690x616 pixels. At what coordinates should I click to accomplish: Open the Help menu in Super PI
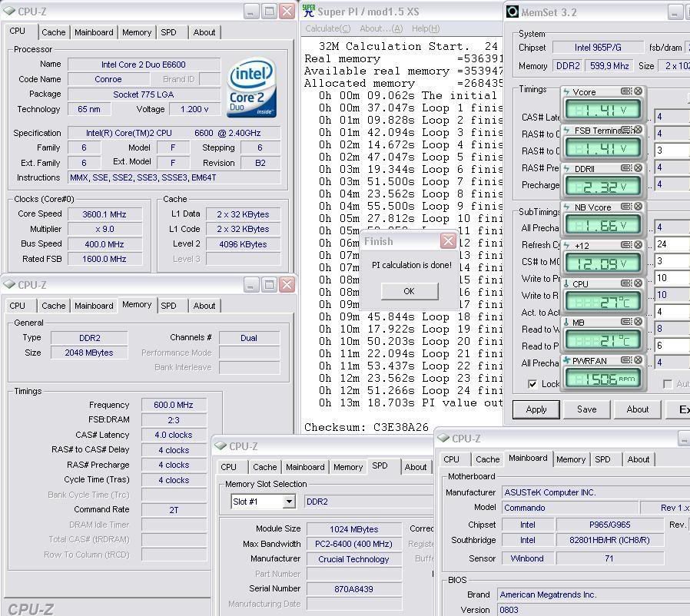pyautogui.click(x=426, y=28)
